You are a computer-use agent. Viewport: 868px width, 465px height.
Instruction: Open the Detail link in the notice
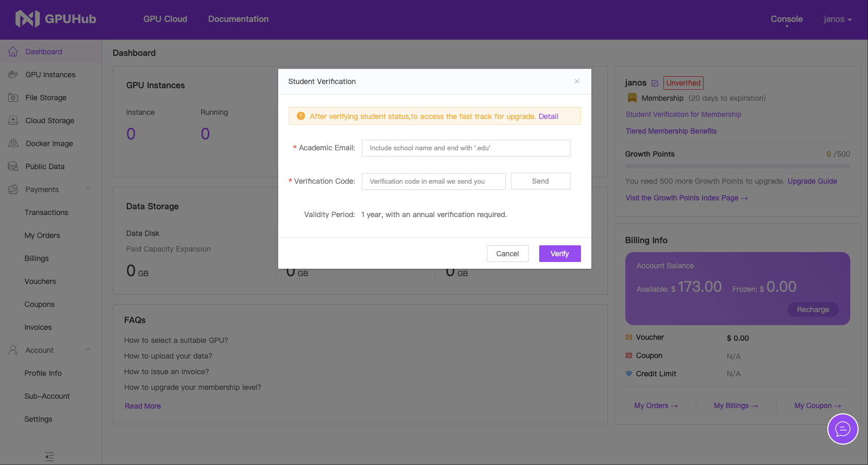(548, 116)
